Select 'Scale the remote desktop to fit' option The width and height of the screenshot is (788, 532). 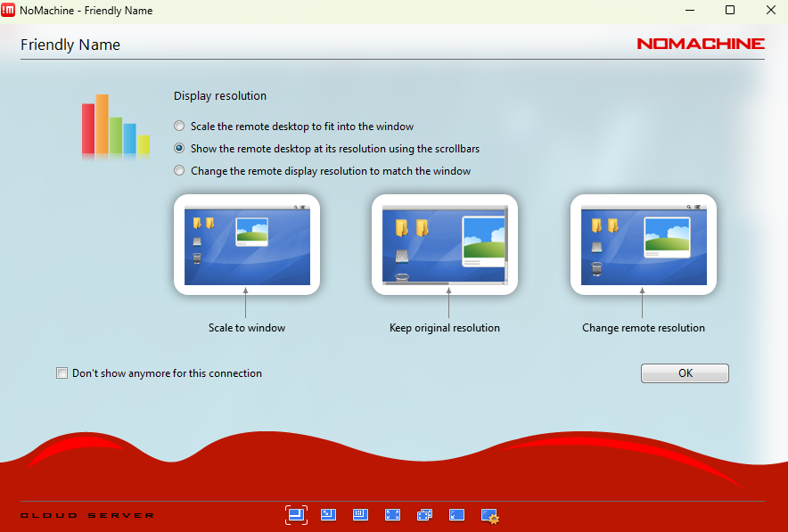coord(180,127)
